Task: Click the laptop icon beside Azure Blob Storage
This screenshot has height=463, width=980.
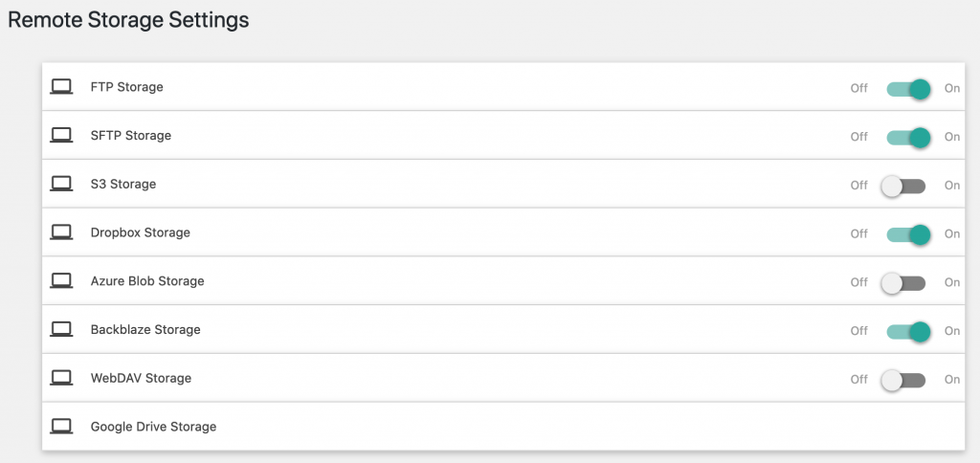Action: (x=61, y=280)
